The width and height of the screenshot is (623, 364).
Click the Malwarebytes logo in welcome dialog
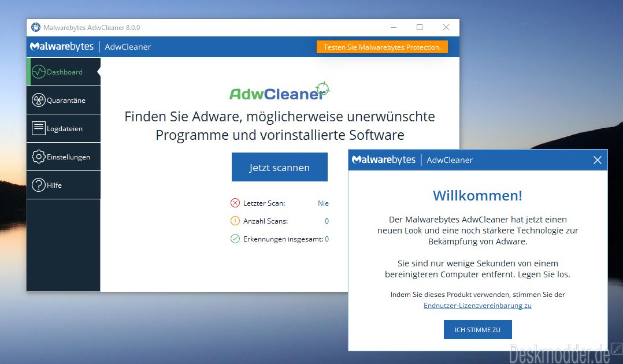coord(384,159)
